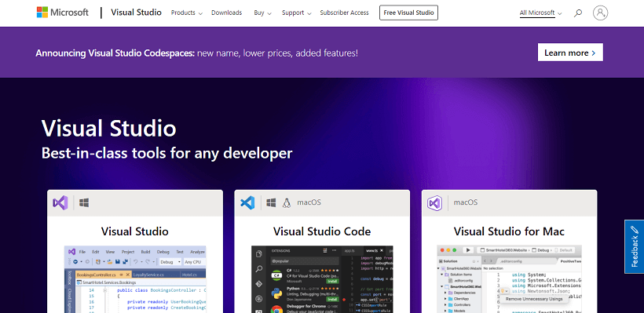Click BookingsController.cs tab in Visual Studio screenshot
This screenshot has height=313, width=644.
pos(104,275)
